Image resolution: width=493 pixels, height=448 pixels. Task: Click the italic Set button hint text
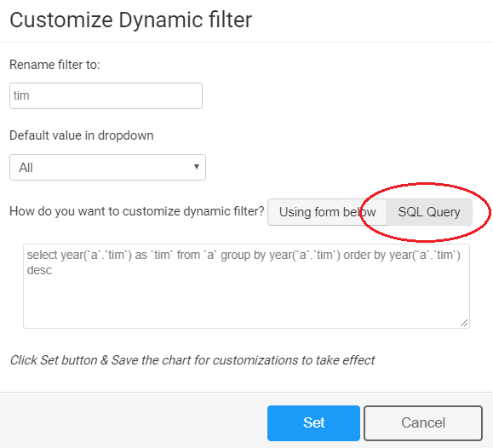pos(192,360)
